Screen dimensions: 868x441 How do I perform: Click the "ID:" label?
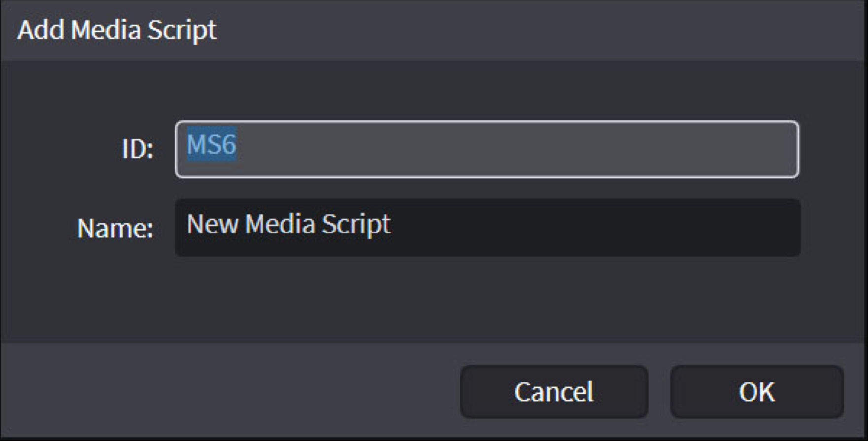(137, 148)
